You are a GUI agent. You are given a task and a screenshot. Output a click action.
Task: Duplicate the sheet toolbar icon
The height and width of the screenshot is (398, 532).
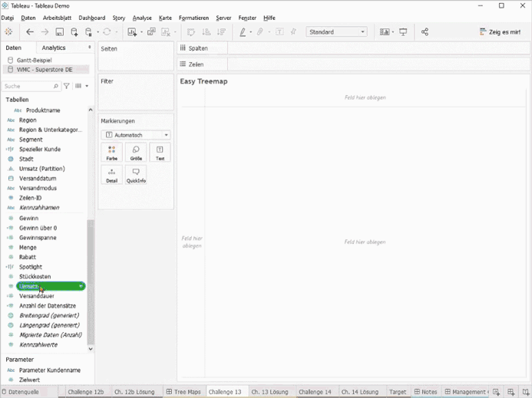click(151, 32)
